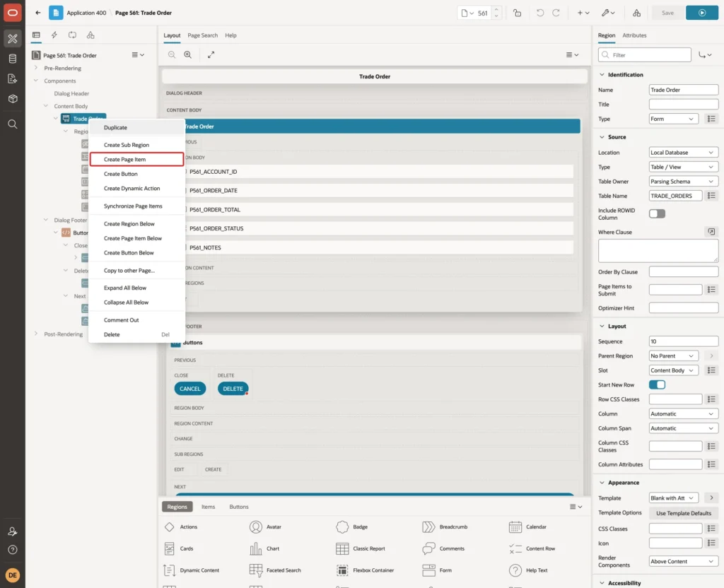Click the Undo icon

point(539,13)
